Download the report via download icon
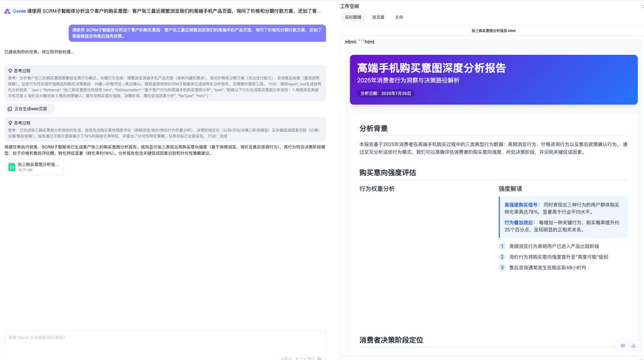The image size is (644, 360). pyautogui.click(x=634, y=346)
